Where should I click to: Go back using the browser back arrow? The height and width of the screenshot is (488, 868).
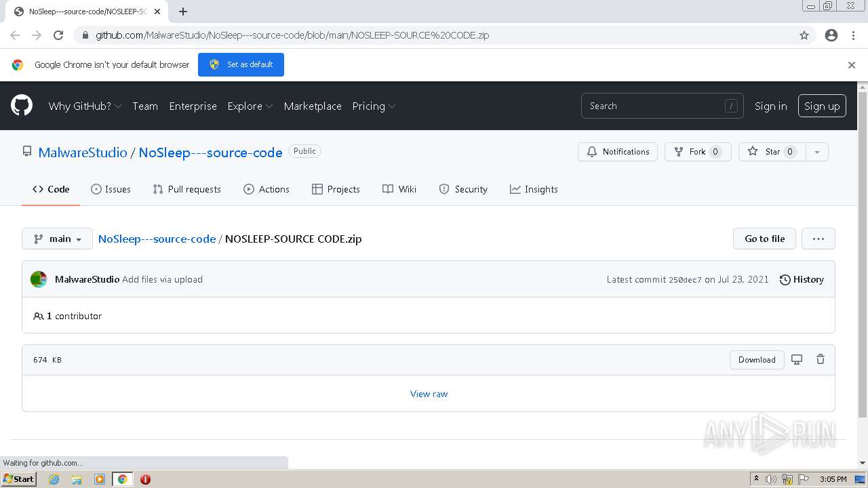(15, 35)
